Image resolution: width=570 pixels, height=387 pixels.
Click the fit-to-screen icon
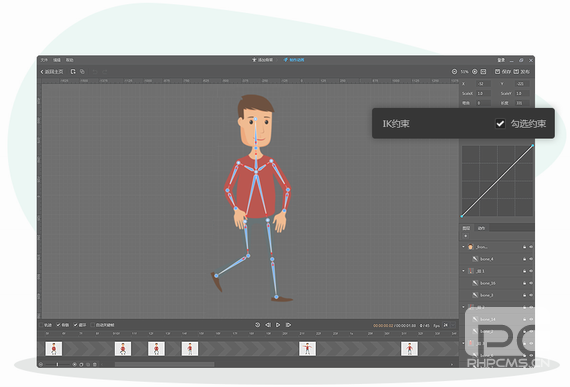[483, 72]
